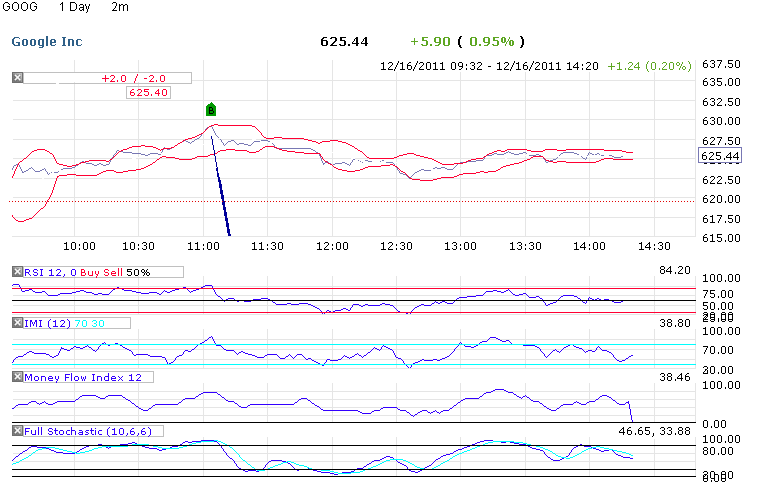Remove the RSI 12 indicator panel
768x489 pixels.
pos(18,271)
